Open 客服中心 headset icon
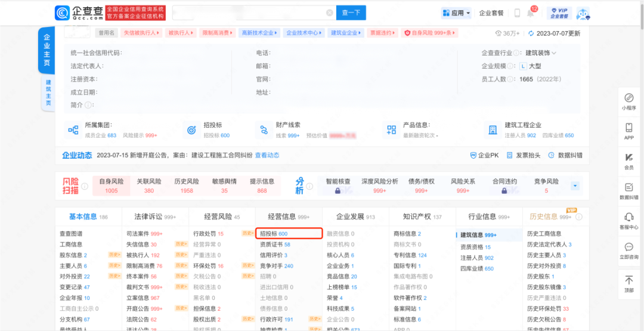This screenshot has width=644, height=331. [x=629, y=221]
